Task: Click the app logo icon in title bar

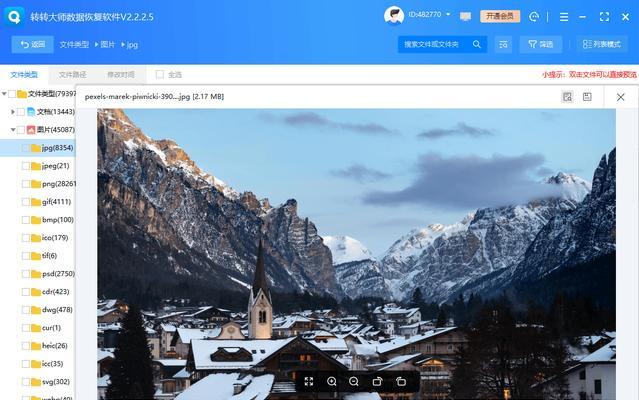Action: pyautogui.click(x=14, y=17)
